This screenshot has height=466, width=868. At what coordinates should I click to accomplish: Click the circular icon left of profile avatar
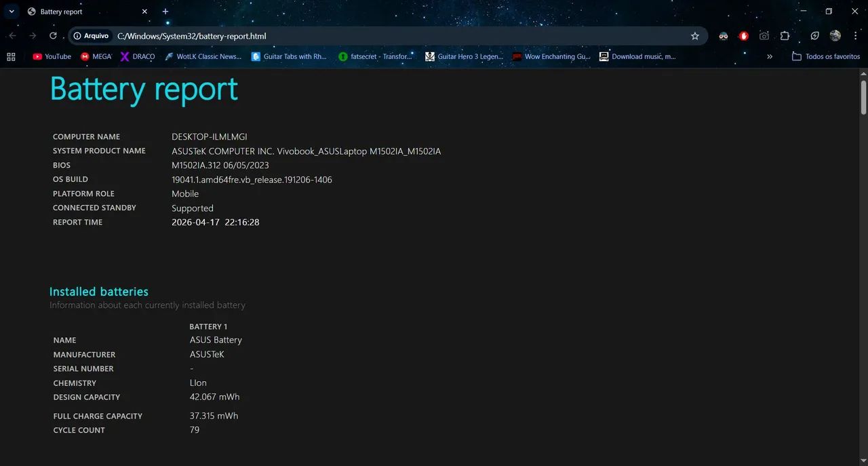[815, 36]
